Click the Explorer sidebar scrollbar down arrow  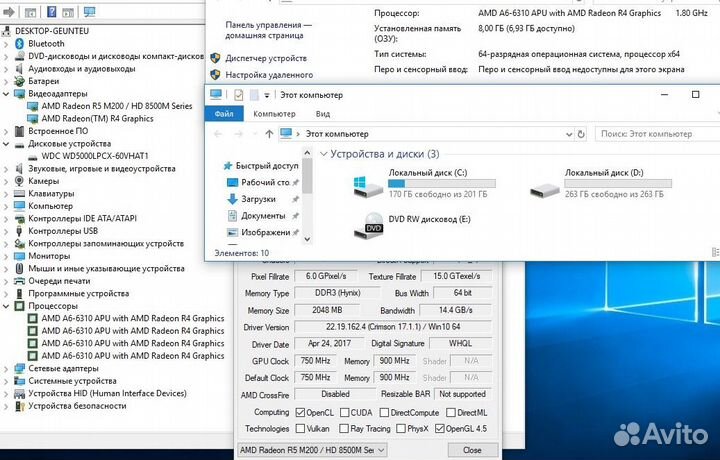307,239
